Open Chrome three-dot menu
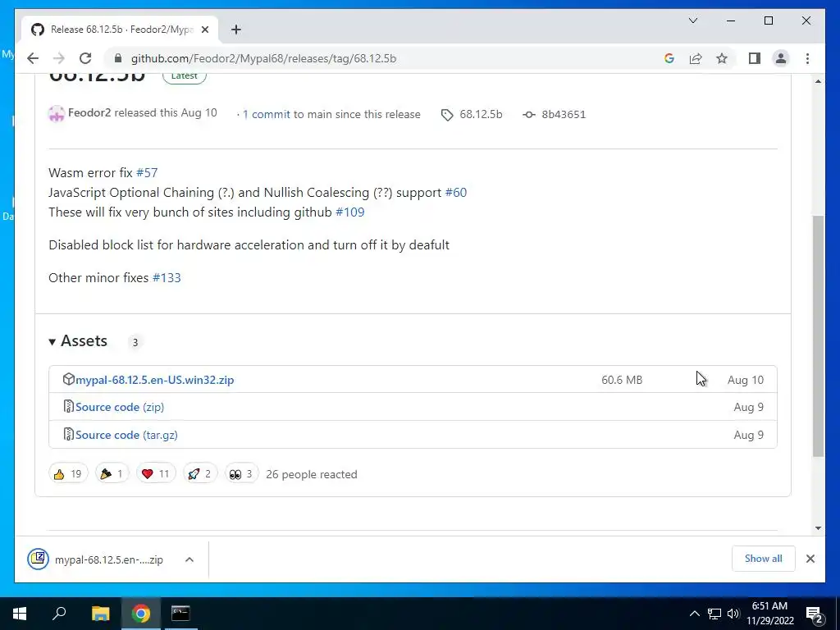The image size is (840, 630). pyautogui.click(x=807, y=58)
